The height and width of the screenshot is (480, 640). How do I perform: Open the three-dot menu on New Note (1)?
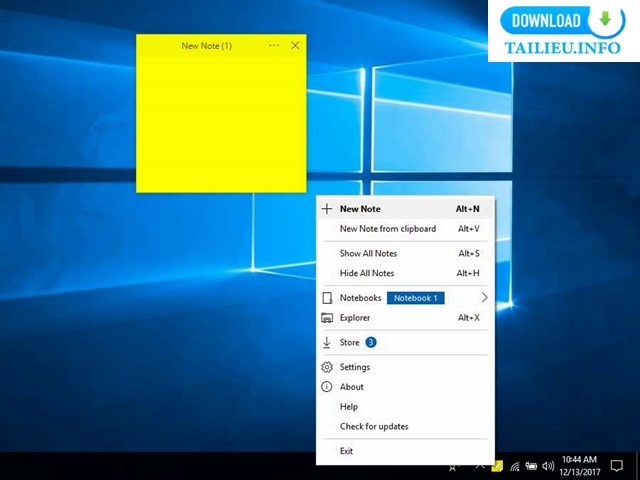pyautogui.click(x=274, y=45)
